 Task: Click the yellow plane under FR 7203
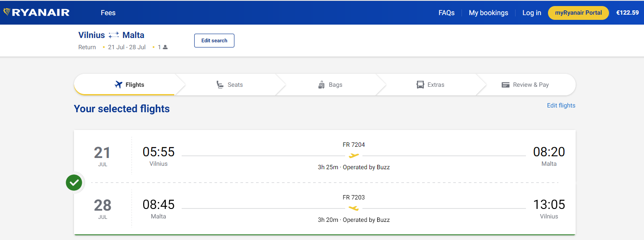click(354, 208)
